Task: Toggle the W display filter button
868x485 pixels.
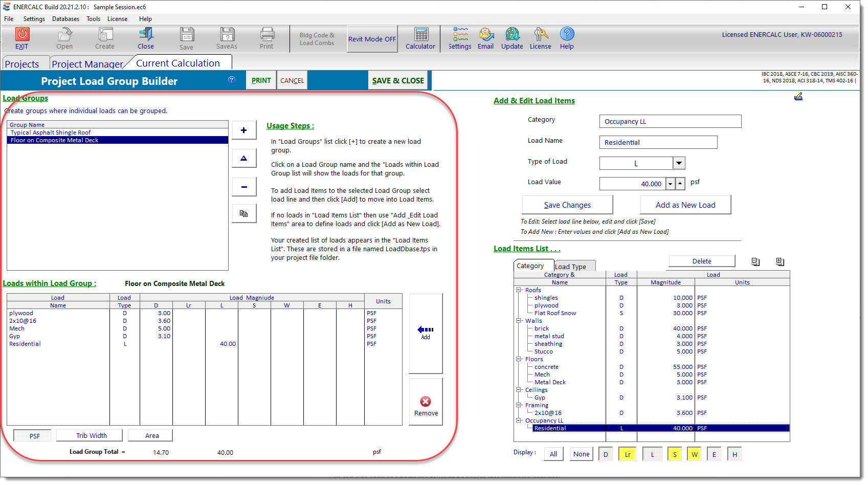Action: pos(694,454)
